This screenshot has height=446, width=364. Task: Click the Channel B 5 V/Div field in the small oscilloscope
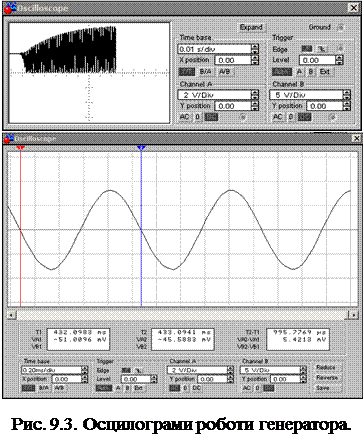(x=306, y=95)
